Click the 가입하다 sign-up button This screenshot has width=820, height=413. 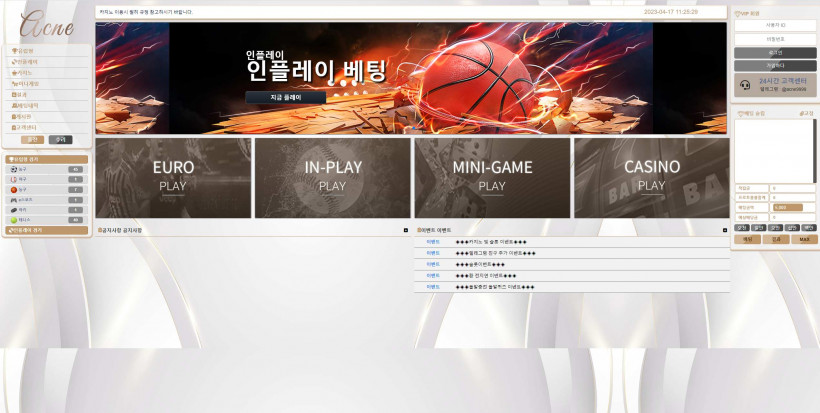tap(775, 66)
